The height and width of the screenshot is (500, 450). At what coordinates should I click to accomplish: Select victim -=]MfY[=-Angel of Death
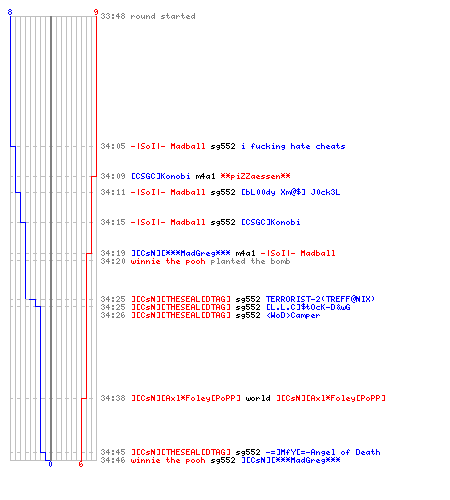(323, 452)
